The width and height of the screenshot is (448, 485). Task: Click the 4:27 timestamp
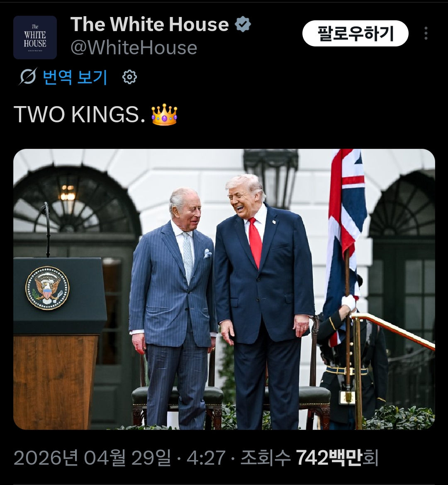[206, 458]
